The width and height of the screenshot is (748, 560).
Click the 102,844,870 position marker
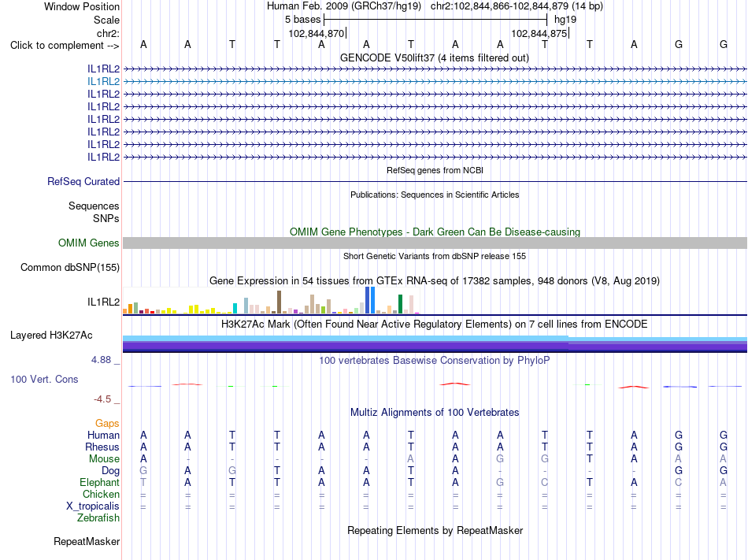click(317, 33)
